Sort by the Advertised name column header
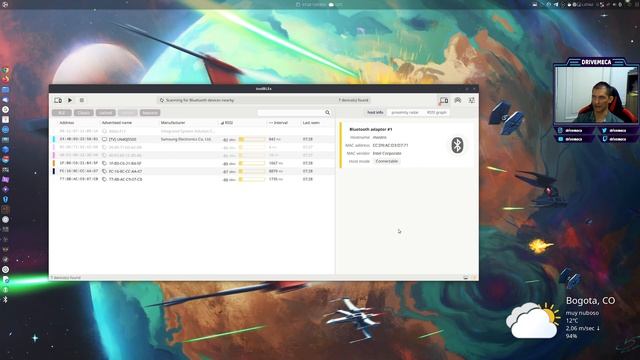This screenshot has height=360, width=640. [x=117, y=122]
